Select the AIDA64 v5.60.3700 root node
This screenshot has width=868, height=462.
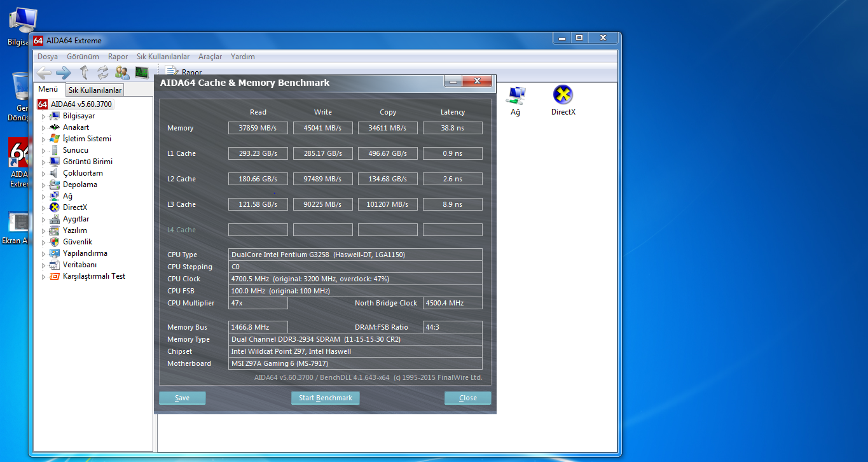[81, 104]
